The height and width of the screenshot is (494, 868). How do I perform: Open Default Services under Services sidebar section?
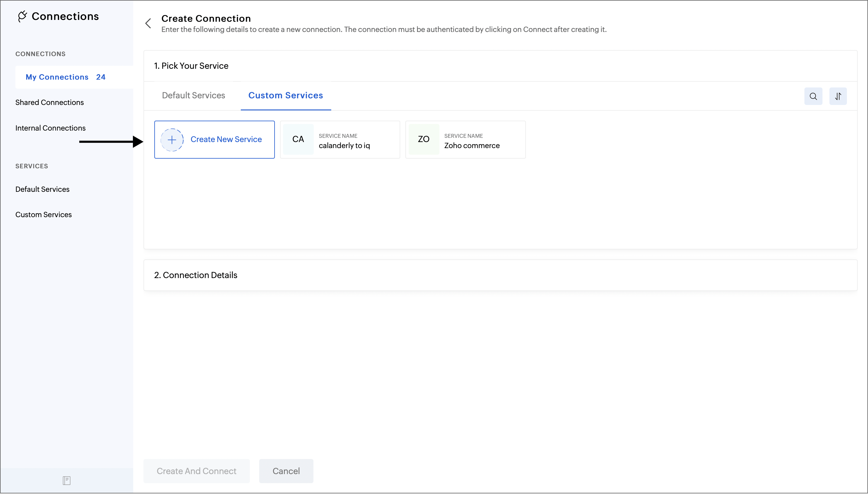pyautogui.click(x=42, y=189)
